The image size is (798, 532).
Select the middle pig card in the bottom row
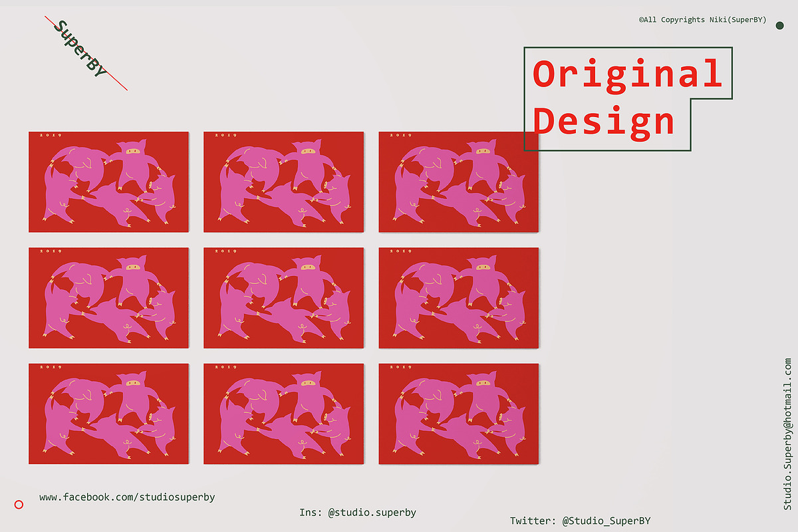(x=284, y=414)
